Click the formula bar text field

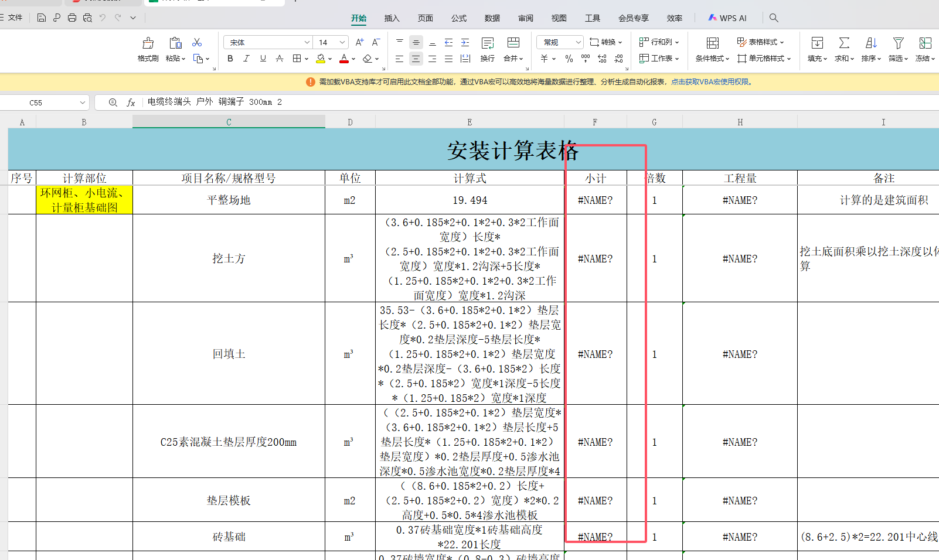(x=539, y=102)
